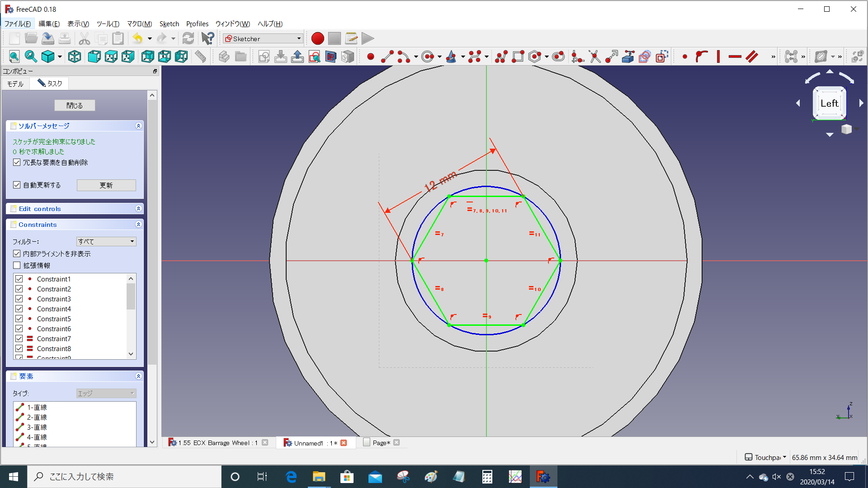This screenshot has width=868, height=488.
Task: Click the 閉じる button
Action: [x=75, y=105]
